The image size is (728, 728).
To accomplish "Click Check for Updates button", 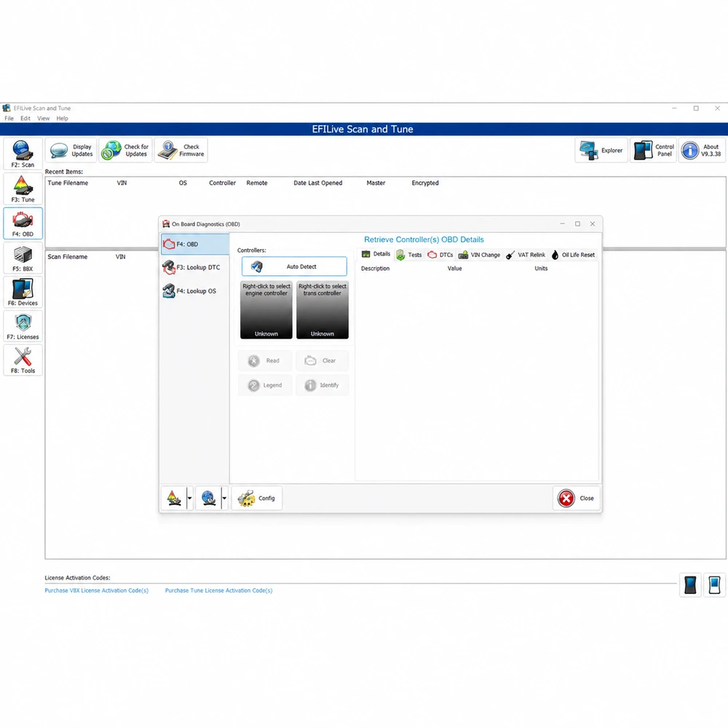I will [125, 150].
